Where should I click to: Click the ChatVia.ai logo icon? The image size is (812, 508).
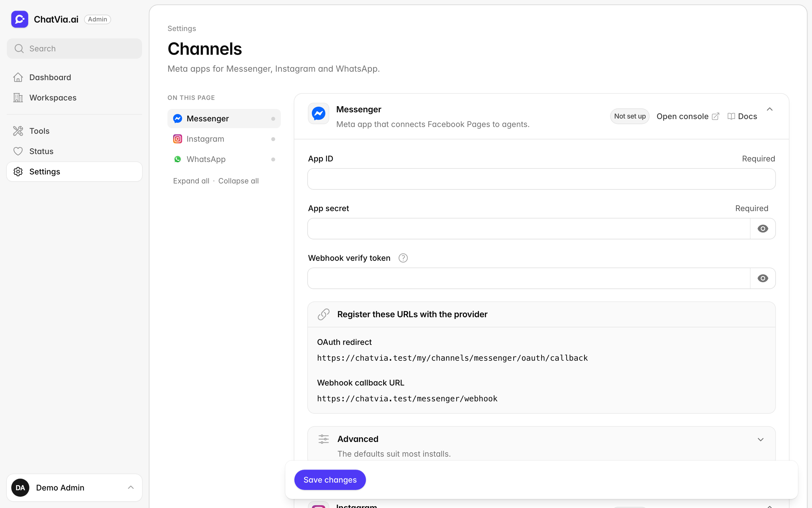19,19
